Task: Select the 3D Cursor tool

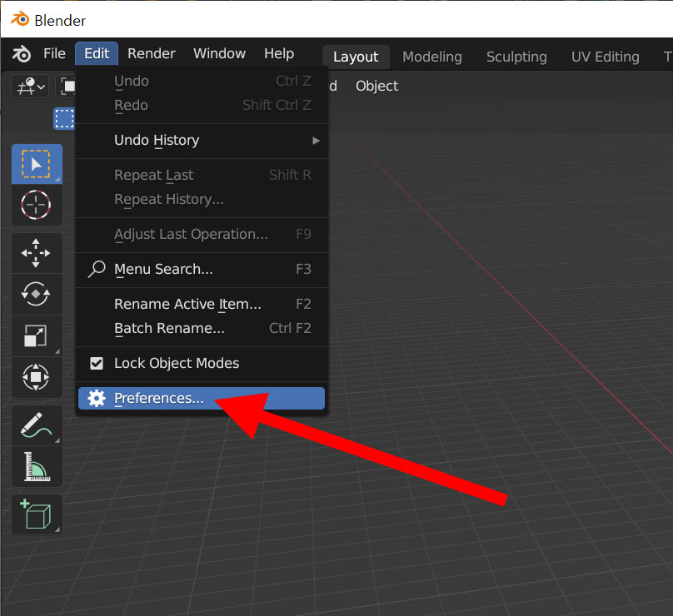Action: (x=37, y=205)
